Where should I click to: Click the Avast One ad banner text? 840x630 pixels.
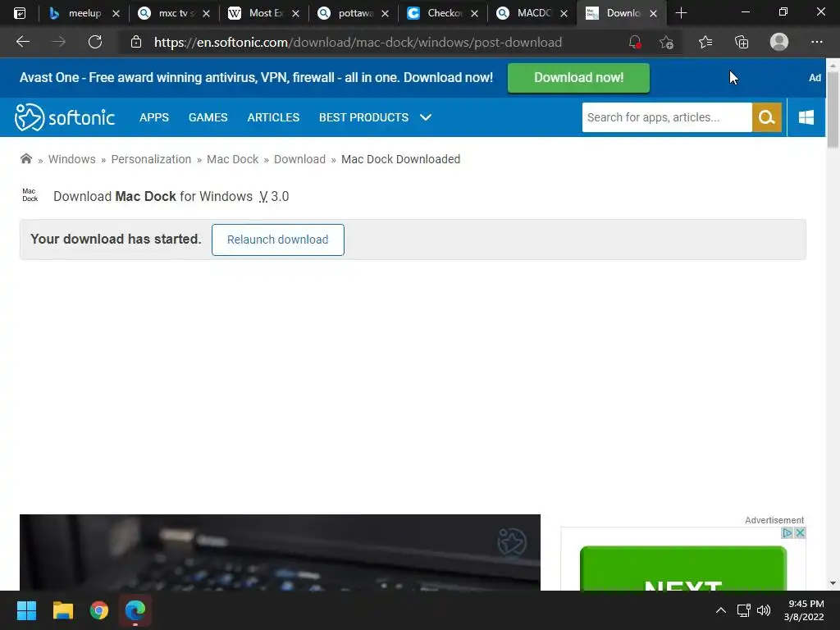pos(256,78)
